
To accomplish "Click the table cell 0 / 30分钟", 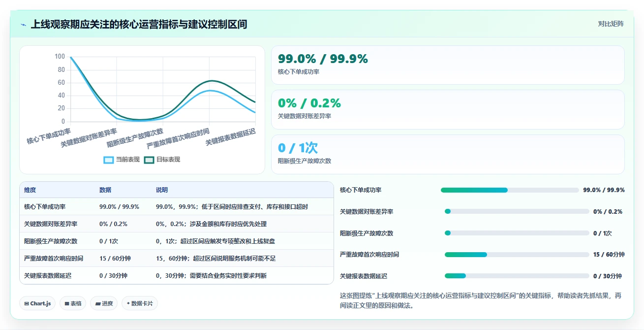I will 114,276.
